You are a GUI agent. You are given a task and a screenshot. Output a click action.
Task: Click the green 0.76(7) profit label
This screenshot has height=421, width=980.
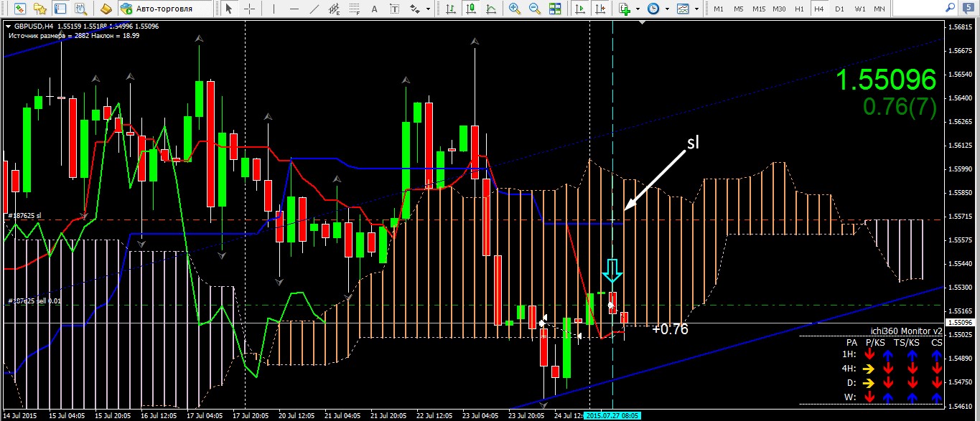coord(900,107)
